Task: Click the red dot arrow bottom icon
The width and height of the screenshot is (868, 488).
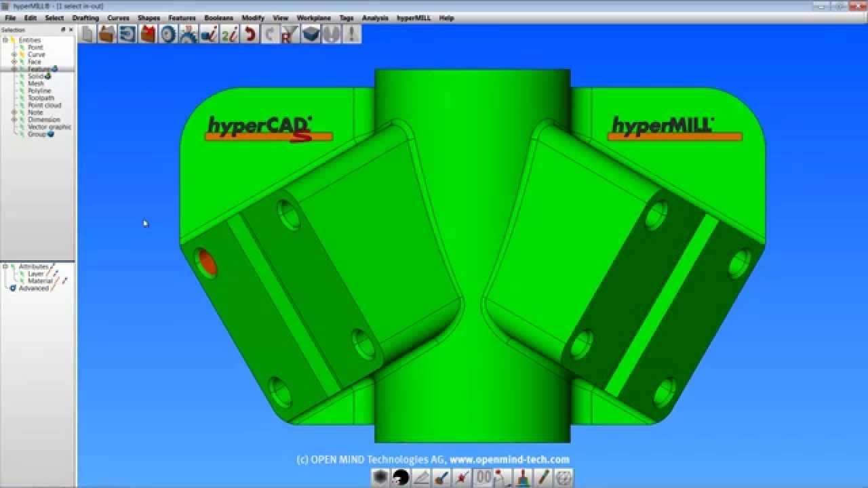Action: [x=502, y=477]
